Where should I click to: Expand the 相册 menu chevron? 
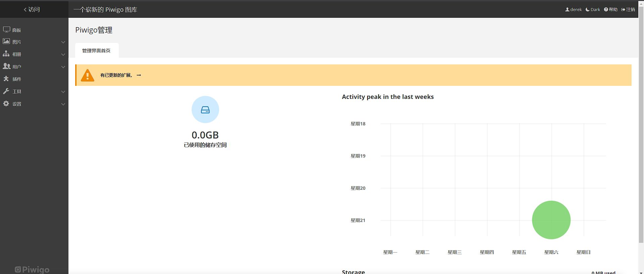[63, 54]
